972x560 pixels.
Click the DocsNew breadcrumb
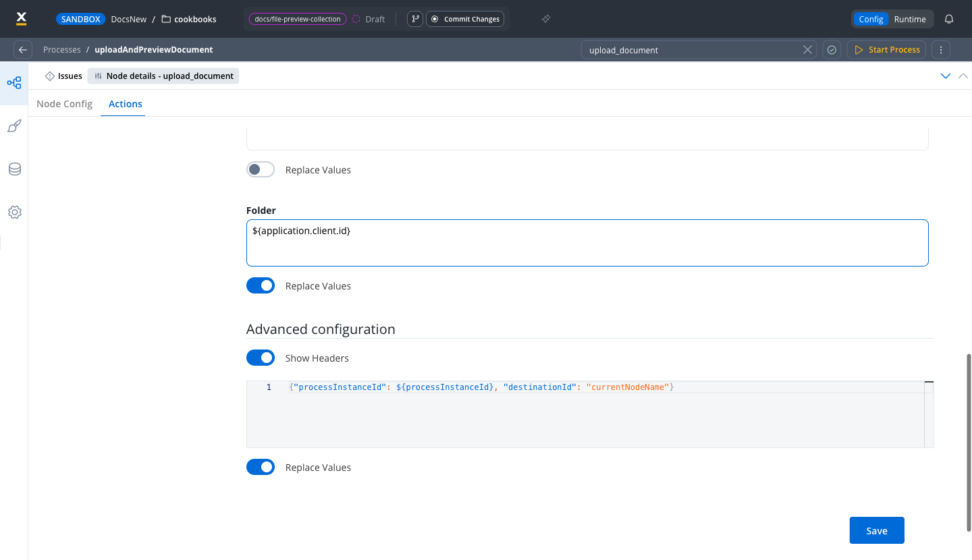[129, 19]
